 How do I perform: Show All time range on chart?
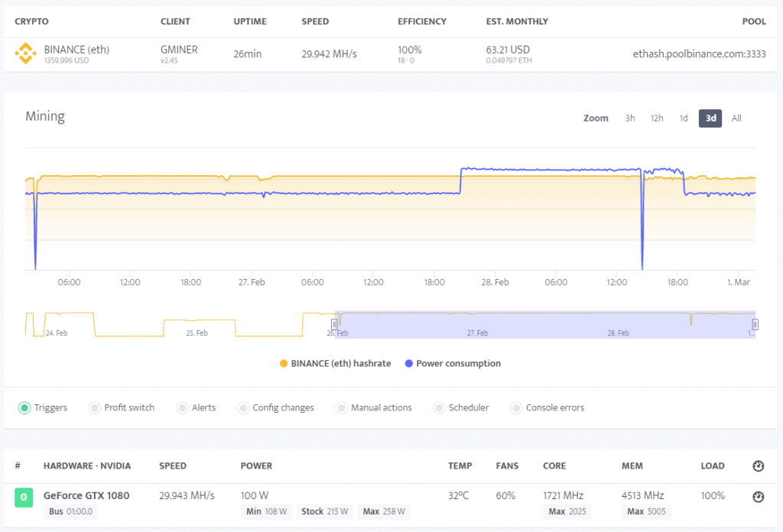point(736,118)
